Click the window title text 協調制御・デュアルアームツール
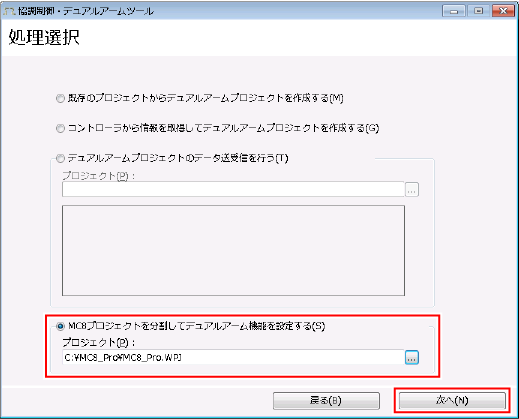Screen dimensions: 519x419 [x=86, y=11]
